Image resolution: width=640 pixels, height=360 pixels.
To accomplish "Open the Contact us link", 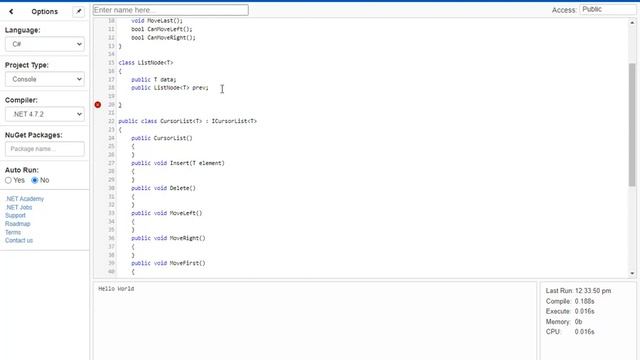I will [x=19, y=240].
